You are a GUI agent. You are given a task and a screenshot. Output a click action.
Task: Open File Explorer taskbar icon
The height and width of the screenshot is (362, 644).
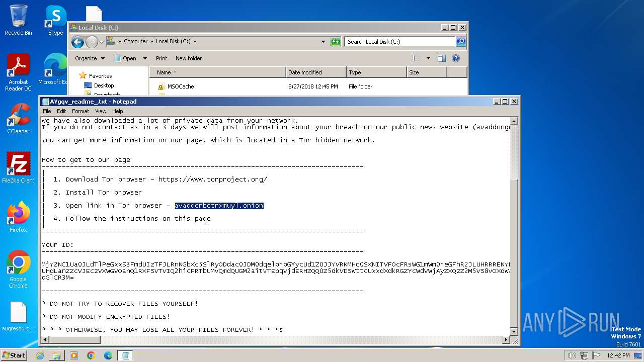57,355
